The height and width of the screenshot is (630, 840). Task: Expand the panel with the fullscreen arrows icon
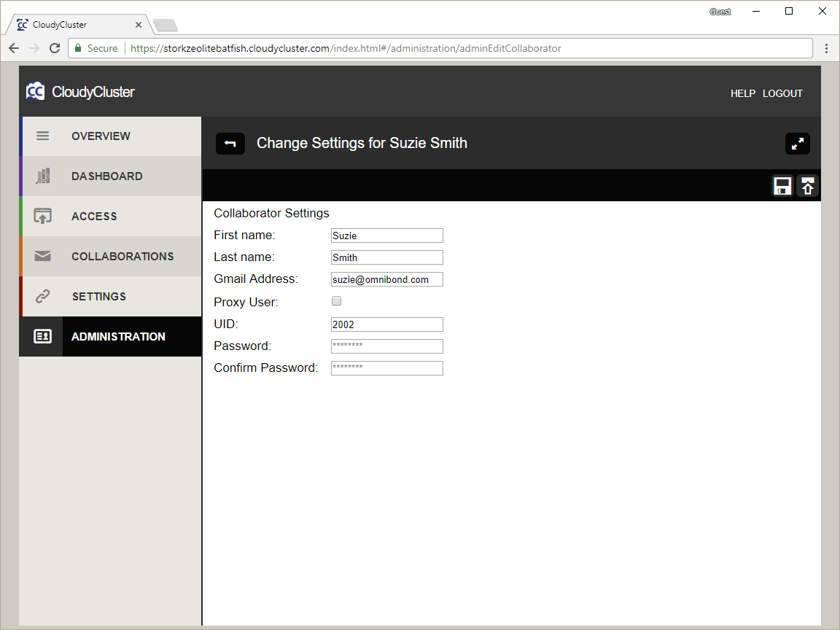(797, 144)
